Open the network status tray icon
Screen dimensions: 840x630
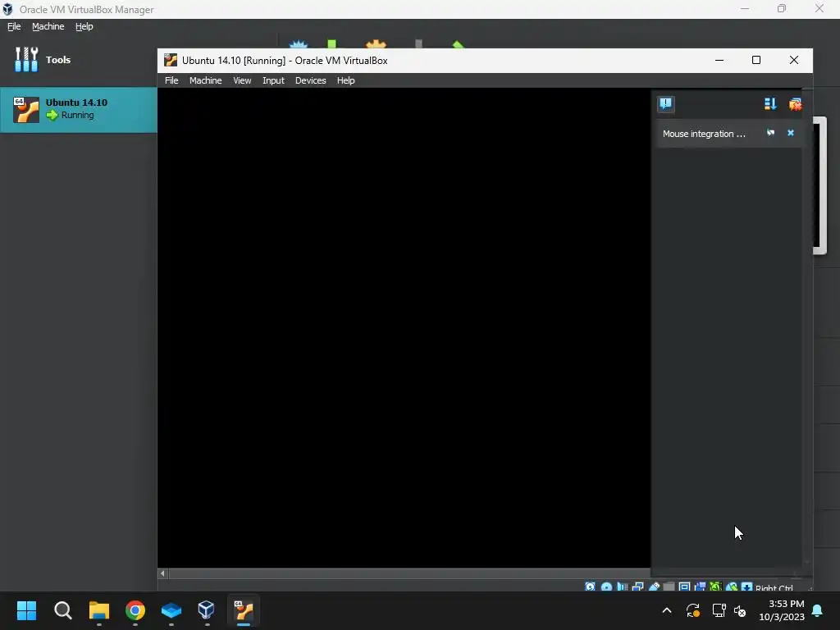click(719, 610)
